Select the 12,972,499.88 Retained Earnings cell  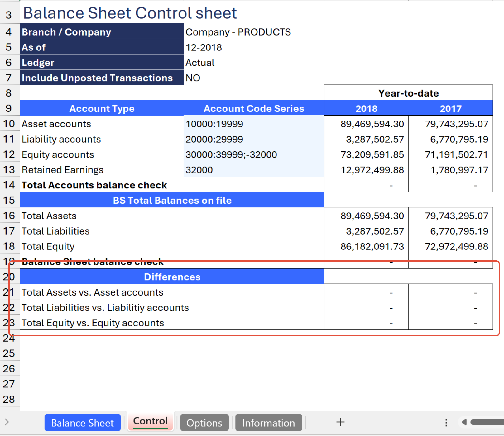[366, 170]
